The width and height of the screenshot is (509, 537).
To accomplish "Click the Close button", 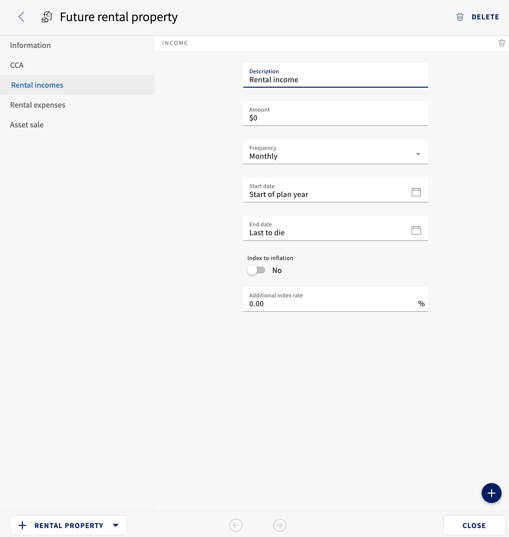I will (x=474, y=525).
